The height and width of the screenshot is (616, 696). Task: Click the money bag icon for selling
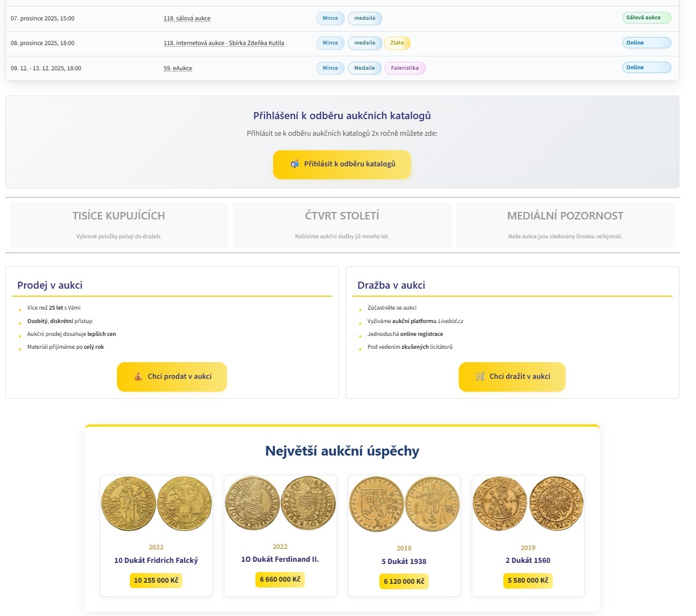pos(138,377)
